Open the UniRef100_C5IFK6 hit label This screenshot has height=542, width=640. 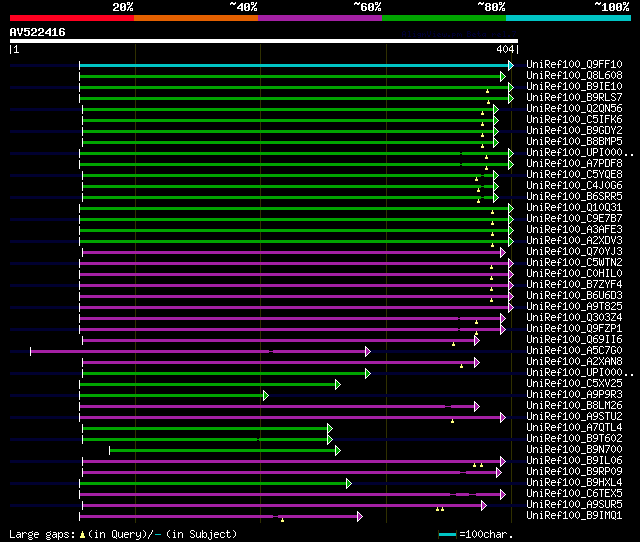click(574, 120)
